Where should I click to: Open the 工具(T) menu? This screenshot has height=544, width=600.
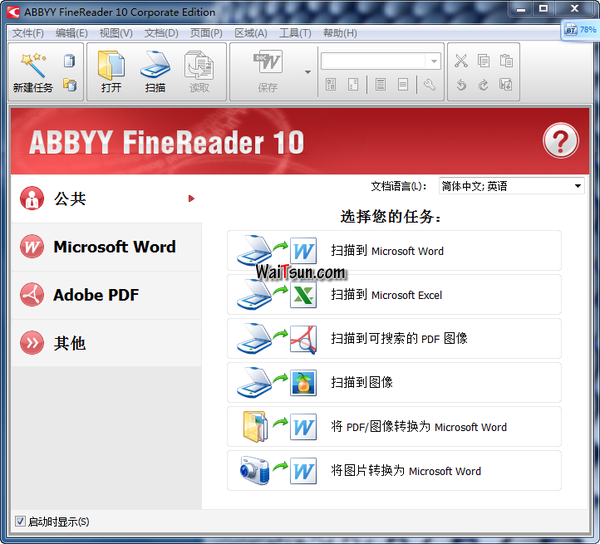click(x=295, y=33)
